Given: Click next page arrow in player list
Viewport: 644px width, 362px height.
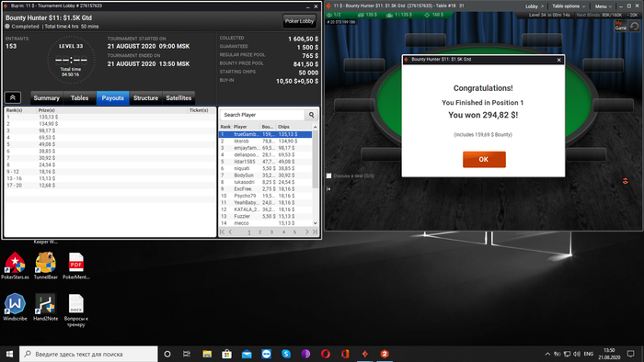Looking at the screenshot, I should 306,232.
